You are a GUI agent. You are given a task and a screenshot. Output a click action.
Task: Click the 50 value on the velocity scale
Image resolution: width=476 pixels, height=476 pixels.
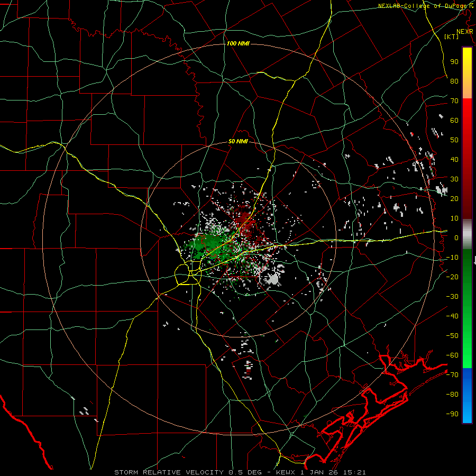(x=454, y=140)
